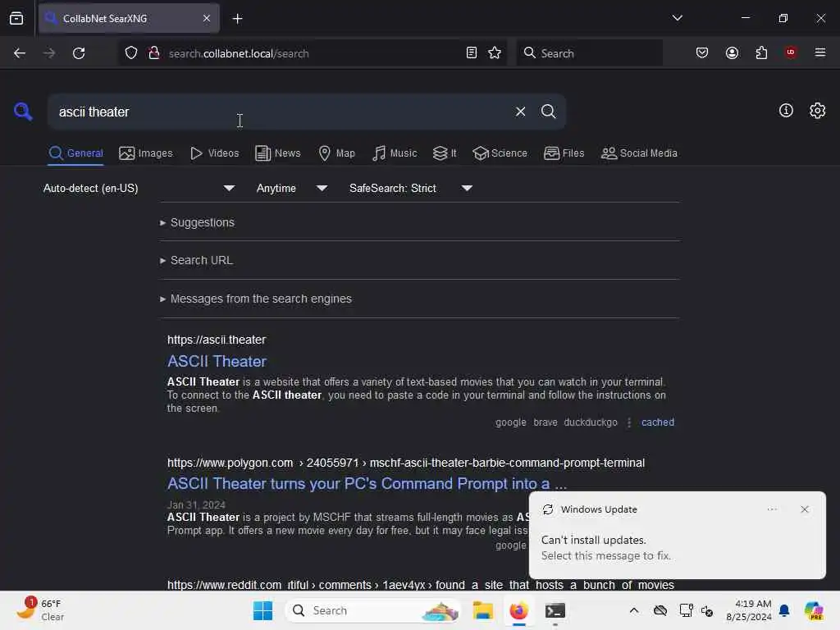The image size is (840, 630).
Task: Switch to News category
Action: [278, 153]
